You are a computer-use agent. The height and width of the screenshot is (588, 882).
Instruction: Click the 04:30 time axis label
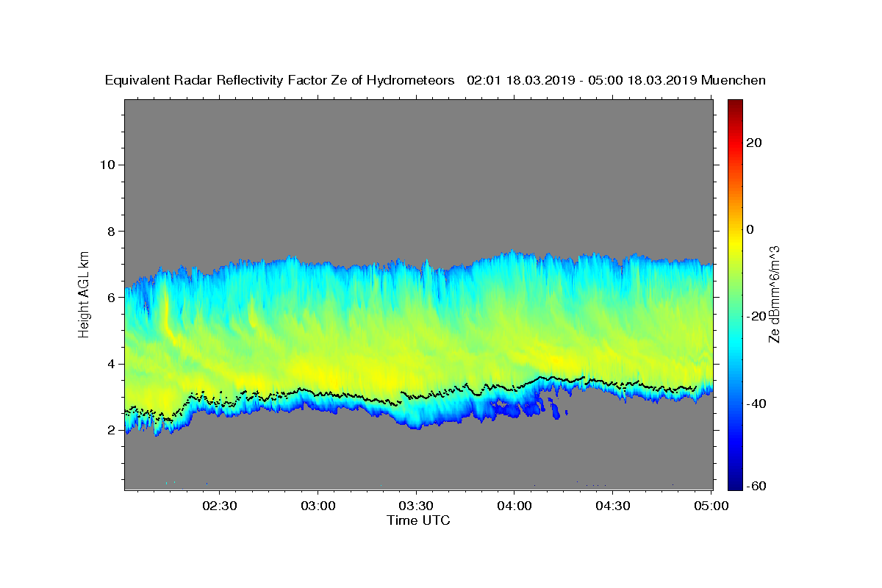(x=613, y=506)
